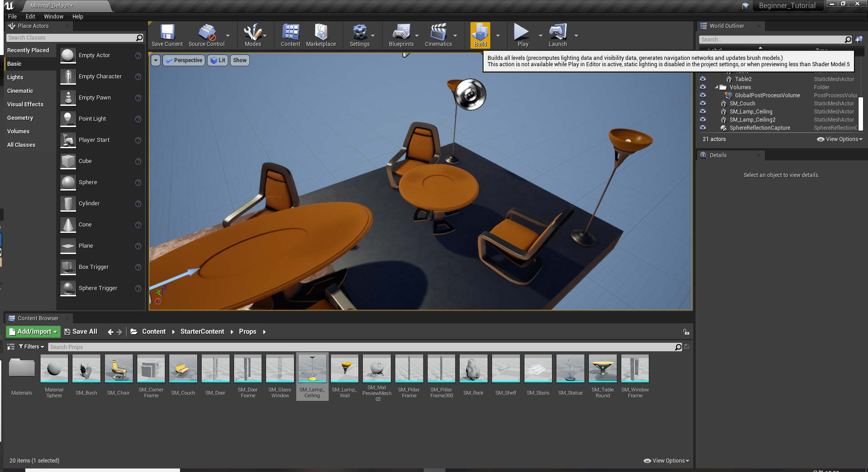Toggle visibility of SphereReflectionCapture

point(703,127)
